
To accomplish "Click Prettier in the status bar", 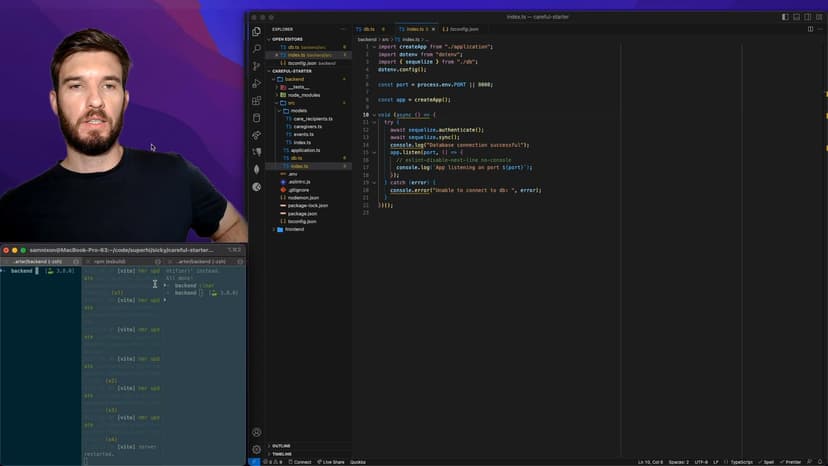I will (x=792, y=462).
